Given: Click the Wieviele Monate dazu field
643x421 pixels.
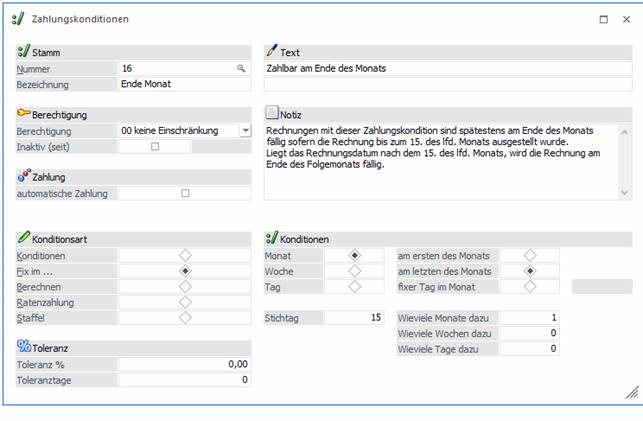Looking at the screenshot, I should (530, 318).
